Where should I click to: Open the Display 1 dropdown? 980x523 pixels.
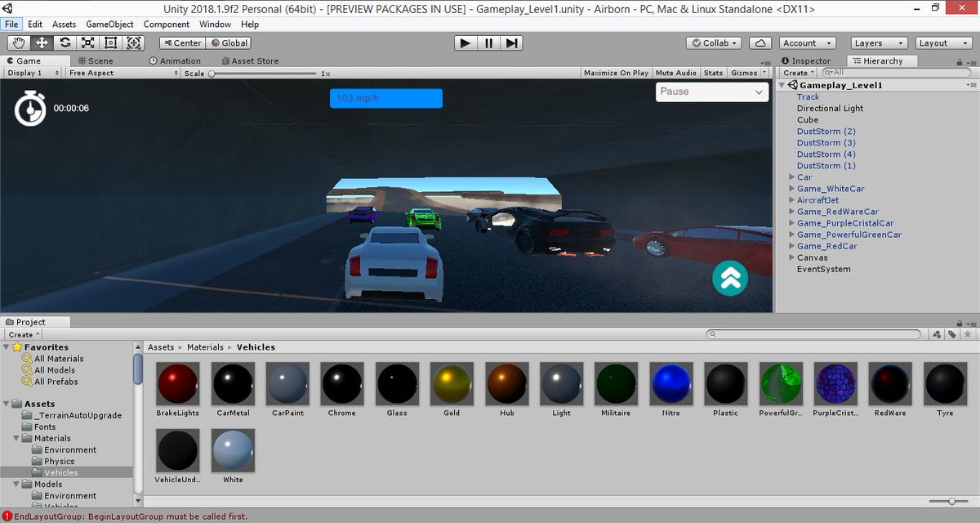(x=33, y=73)
